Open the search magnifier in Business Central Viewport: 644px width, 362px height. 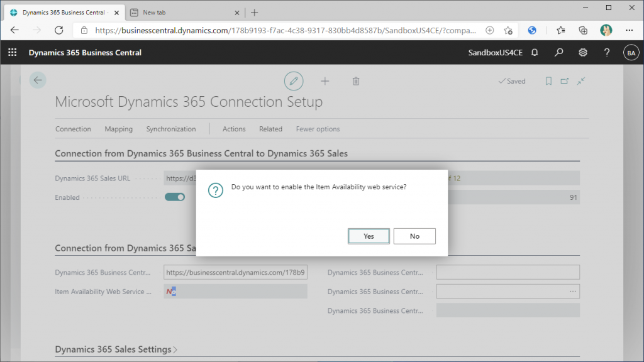(558, 53)
